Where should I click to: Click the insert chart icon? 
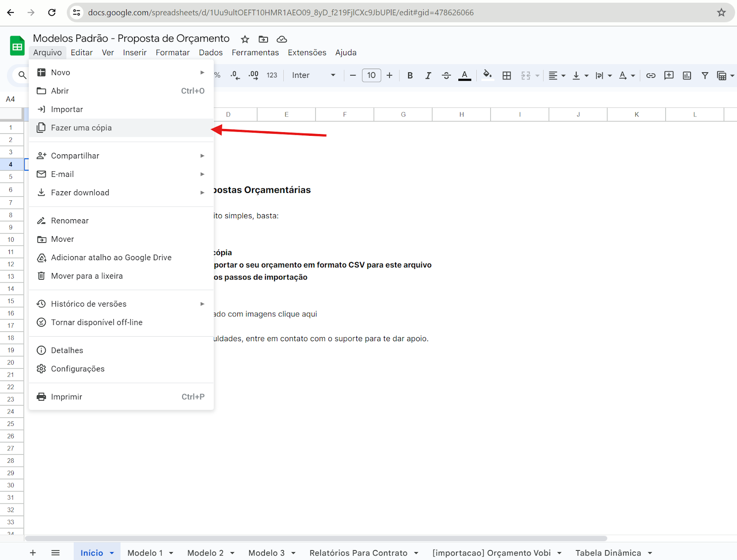coord(687,76)
